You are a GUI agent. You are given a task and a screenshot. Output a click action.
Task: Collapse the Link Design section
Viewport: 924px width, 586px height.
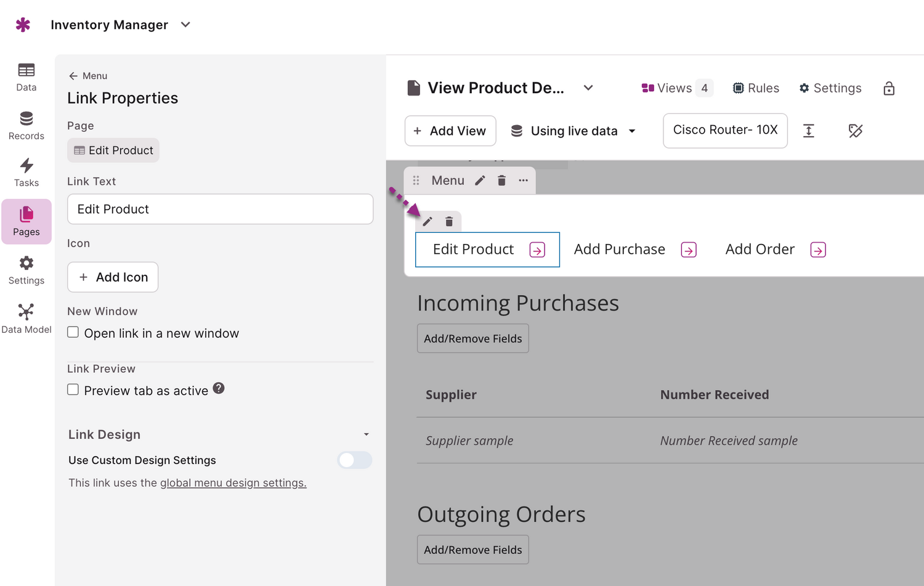point(366,434)
